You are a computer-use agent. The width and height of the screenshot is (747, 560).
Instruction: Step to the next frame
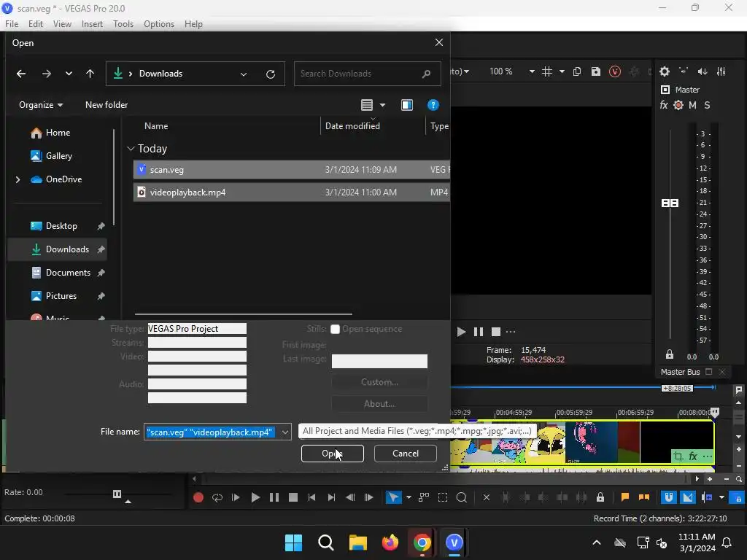(x=368, y=497)
